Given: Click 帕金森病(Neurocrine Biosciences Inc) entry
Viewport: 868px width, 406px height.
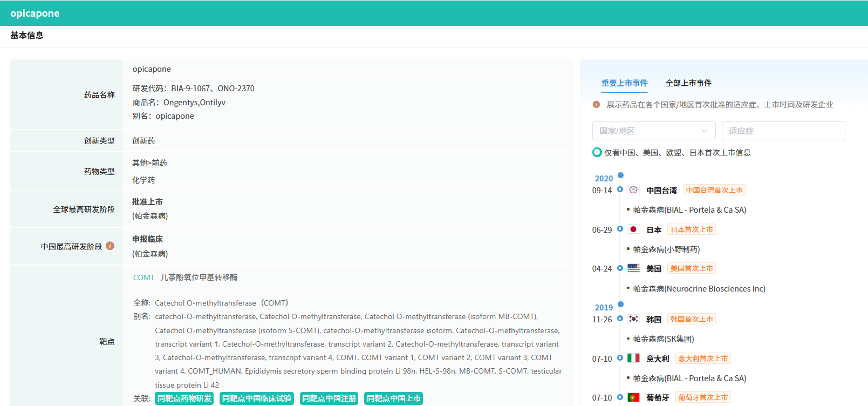Looking at the screenshot, I should pyautogui.click(x=699, y=289).
